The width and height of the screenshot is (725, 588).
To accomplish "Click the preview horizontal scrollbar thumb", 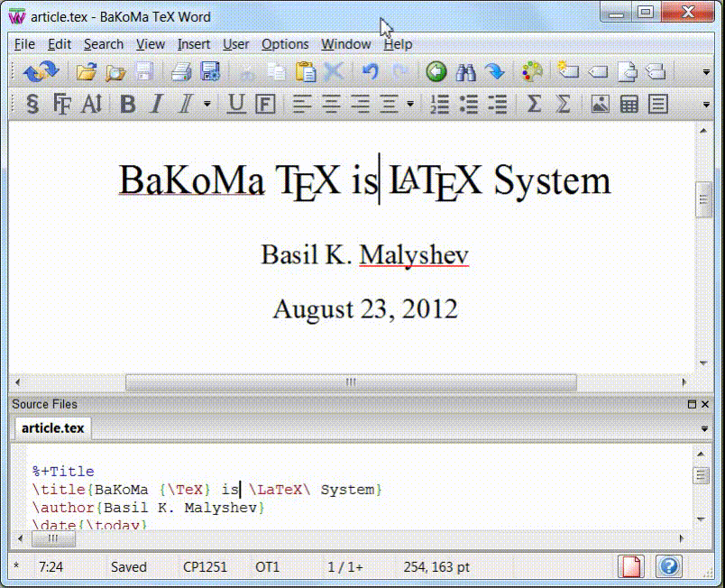I will tap(351, 382).
